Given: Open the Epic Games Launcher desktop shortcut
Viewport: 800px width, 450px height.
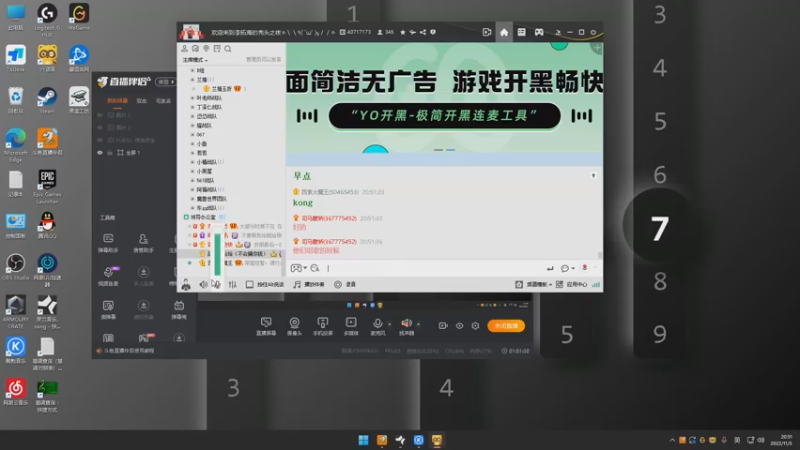Looking at the screenshot, I should click(x=47, y=187).
